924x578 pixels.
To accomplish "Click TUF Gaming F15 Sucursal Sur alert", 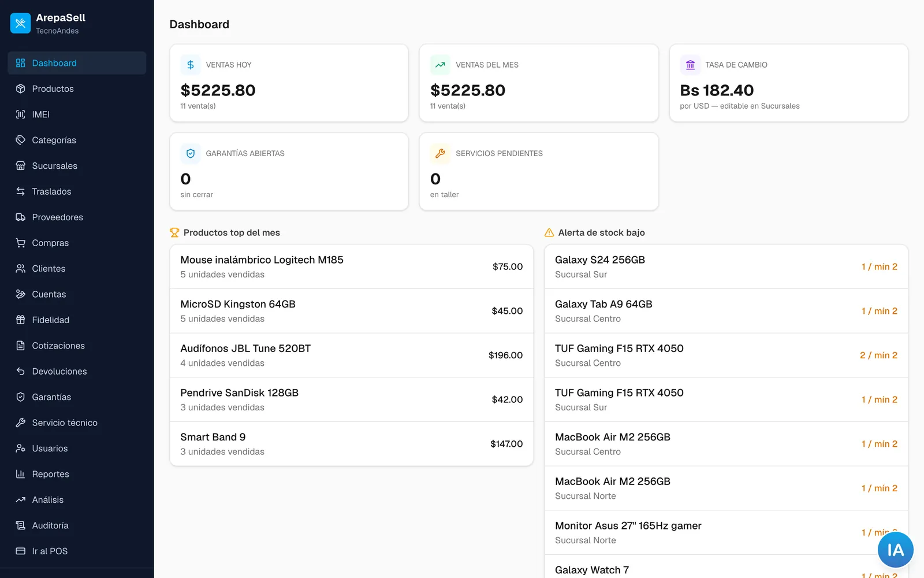I will (x=726, y=399).
